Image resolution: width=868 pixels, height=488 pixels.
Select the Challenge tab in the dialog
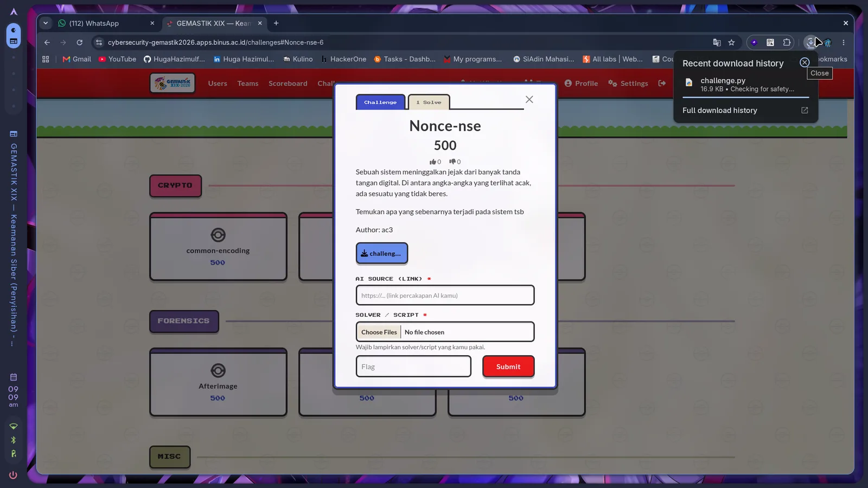[x=380, y=102]
